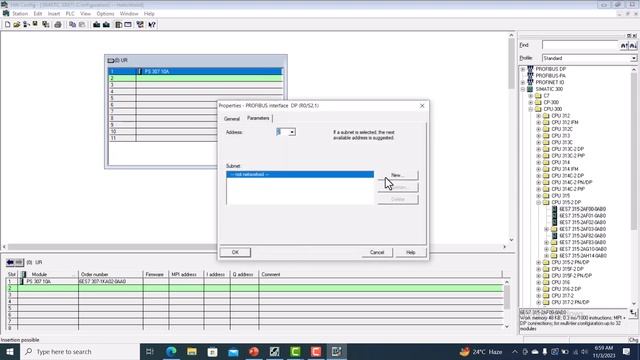Open the Windows Start menu
Image resolution: width=640 pixels, height=360 pixels.
tap(9, 351)
